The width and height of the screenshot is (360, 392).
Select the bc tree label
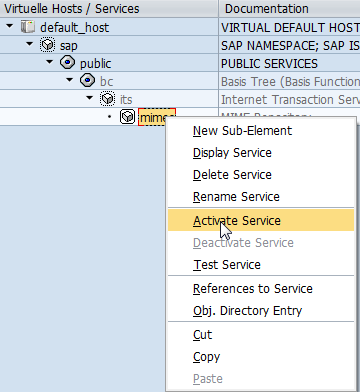[107, 81]
